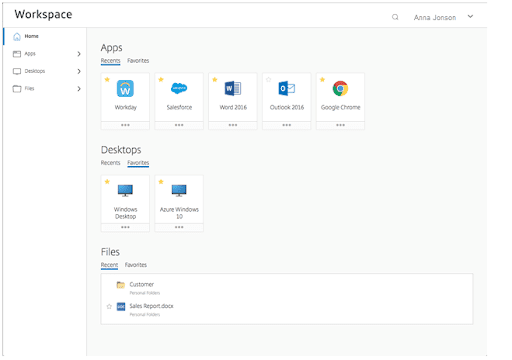Viewport: 512px width, 360px height.
Task: Click the Anna Jonson user name
Action: [435, 17]
